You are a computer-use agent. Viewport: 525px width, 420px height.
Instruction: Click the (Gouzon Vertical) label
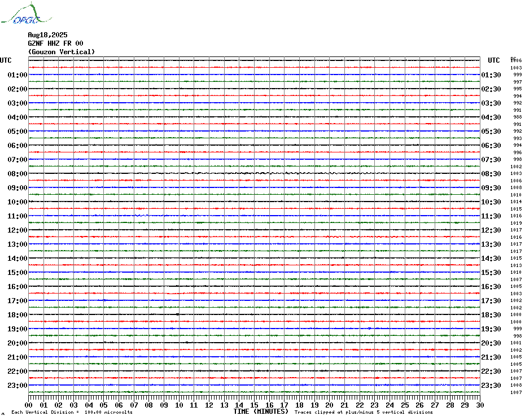62,52
